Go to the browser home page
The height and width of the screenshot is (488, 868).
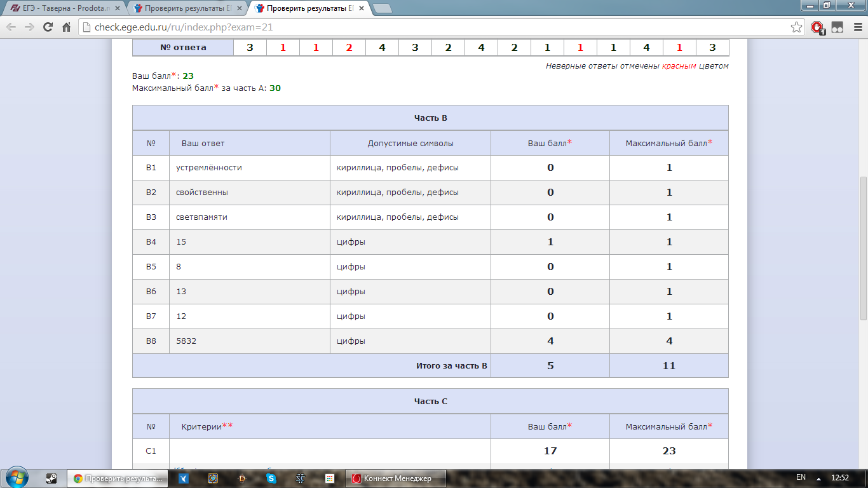(x=66, y=27)
